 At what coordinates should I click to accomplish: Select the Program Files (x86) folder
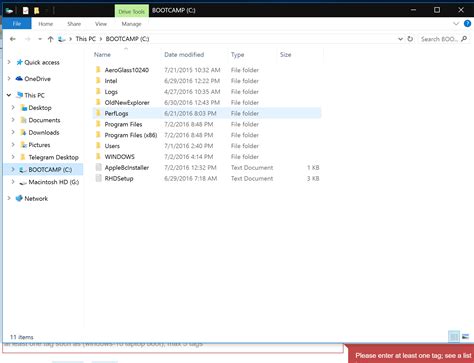(131, 135)
